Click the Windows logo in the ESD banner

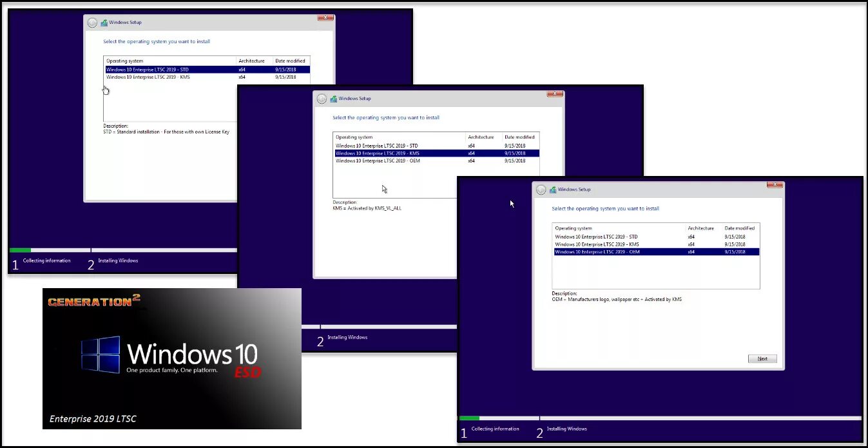click(x=101, y=355)
